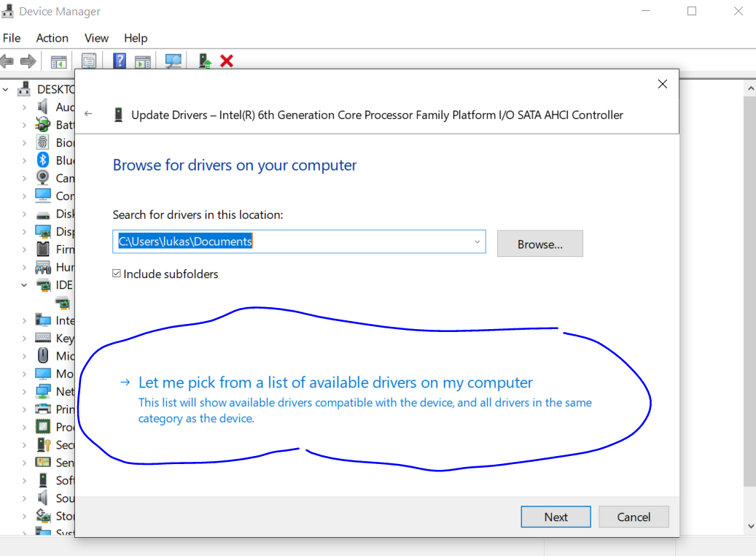Click the blue Help question mark icon
This screenshot has width=756, height=556.
pos(120,61)
